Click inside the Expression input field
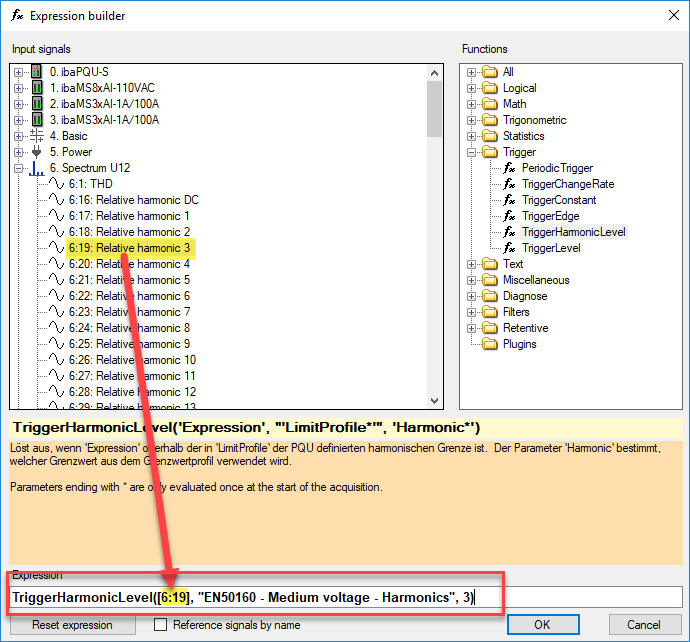 pos(346,597)
